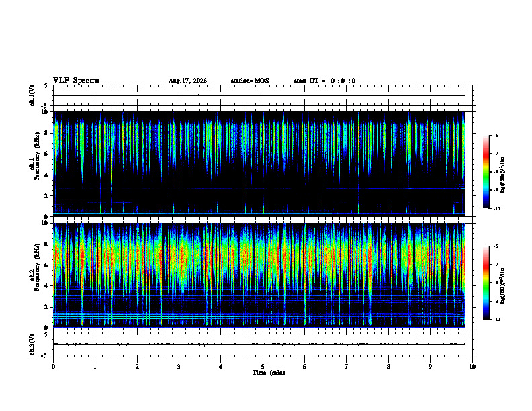Click the "4" minute tick label
The width and height of the screenshot is (532, 411).
[x=221, y=367]
